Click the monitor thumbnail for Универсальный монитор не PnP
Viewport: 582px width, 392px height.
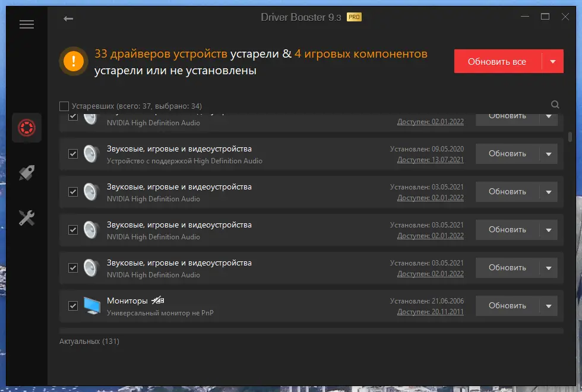pos(91,305)
